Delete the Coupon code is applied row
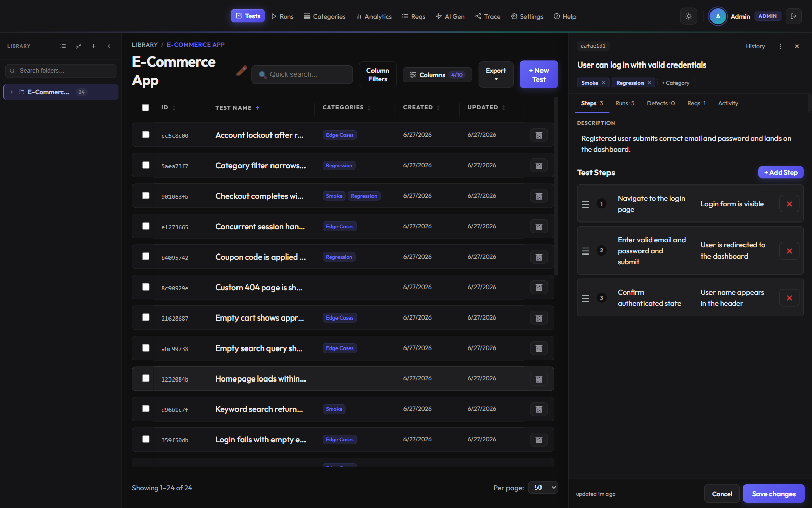Viewport: 812px width, 508px height. point(539,257)
